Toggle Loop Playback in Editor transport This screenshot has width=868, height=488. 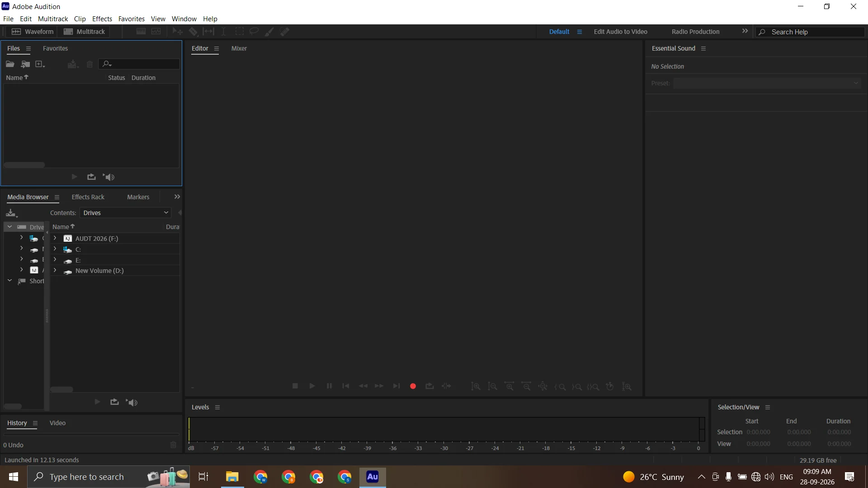[x=429, y=386]
